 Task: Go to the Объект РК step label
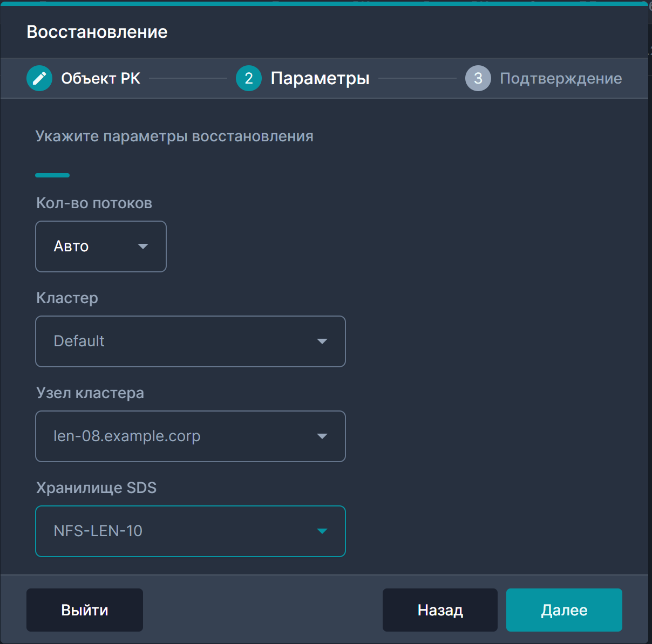point(100,78)
